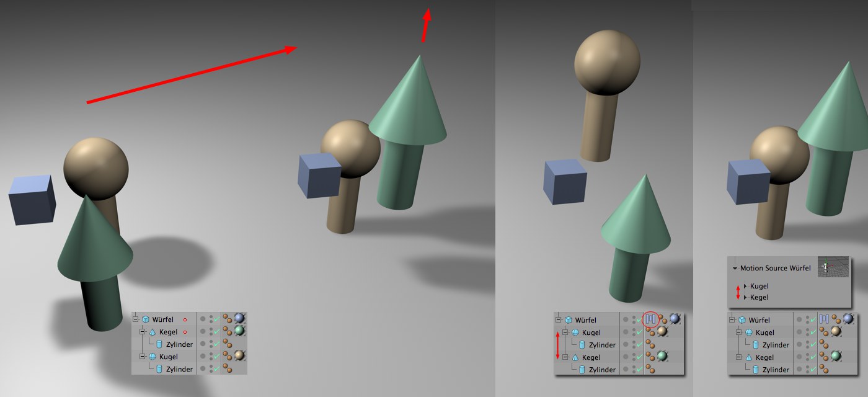Click the cylinder icon of Zylinder under Kegel, left tree
Viewport: 868px width, 397px height.
(159, 344)
